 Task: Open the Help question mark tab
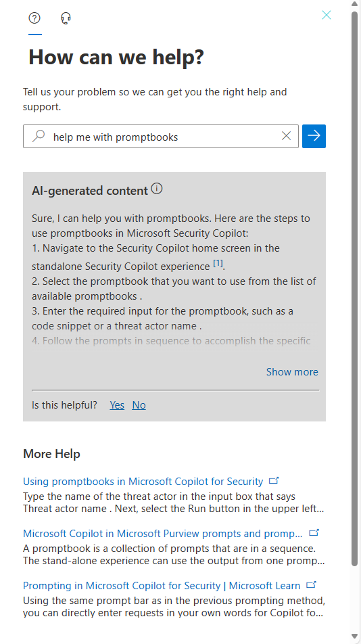click(35, 18)
